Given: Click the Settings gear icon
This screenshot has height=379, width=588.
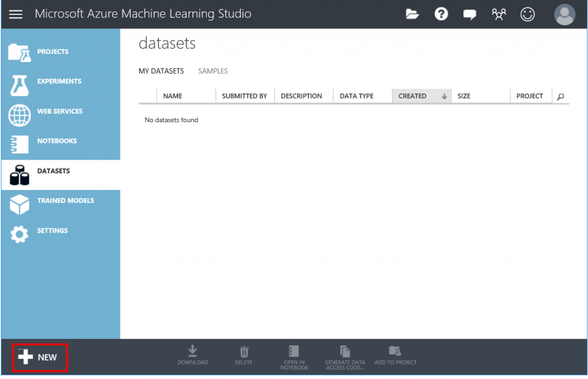Looking at the screenshot, I should (19, 234).
